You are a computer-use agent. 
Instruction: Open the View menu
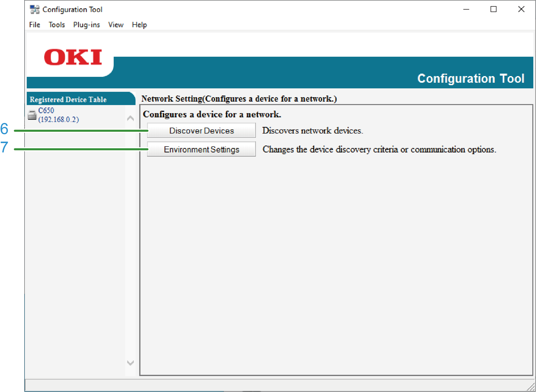click(x=116, y=25)
